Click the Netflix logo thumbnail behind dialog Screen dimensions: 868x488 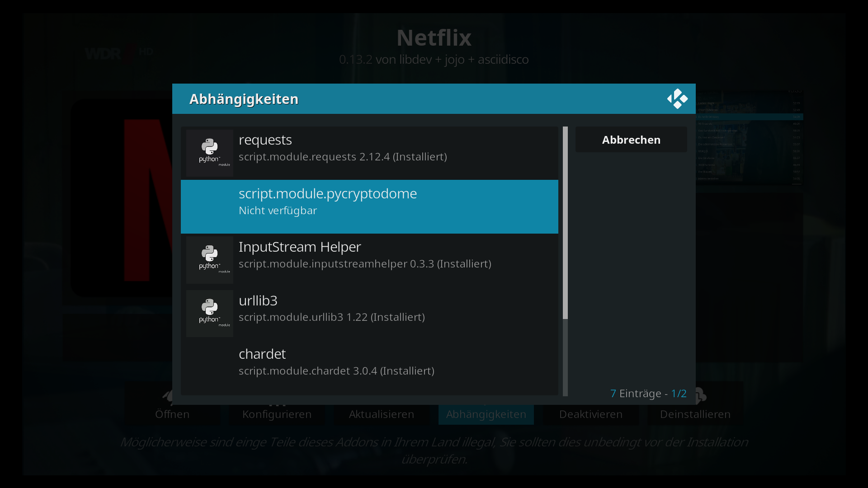coord(121,199)
